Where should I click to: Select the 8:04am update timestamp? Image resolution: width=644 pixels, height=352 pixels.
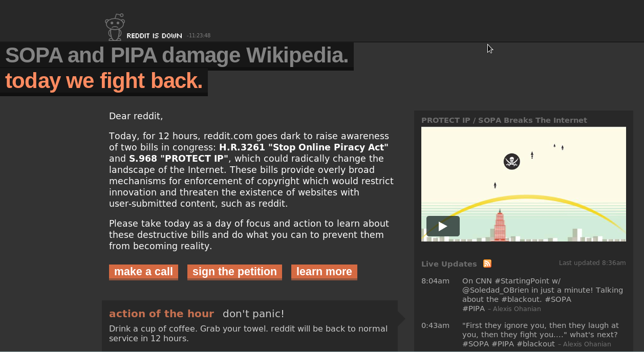[x=435, y=281]
